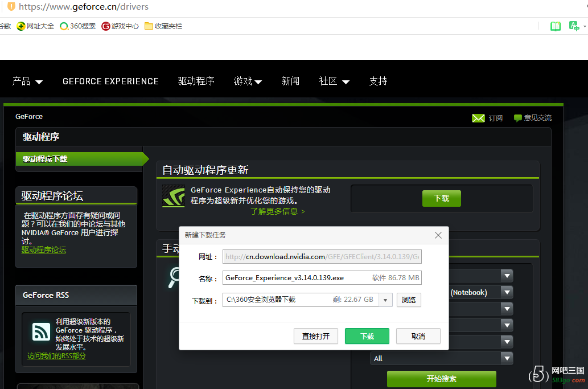Open the 了解更多信息 link

coord(278,211)
